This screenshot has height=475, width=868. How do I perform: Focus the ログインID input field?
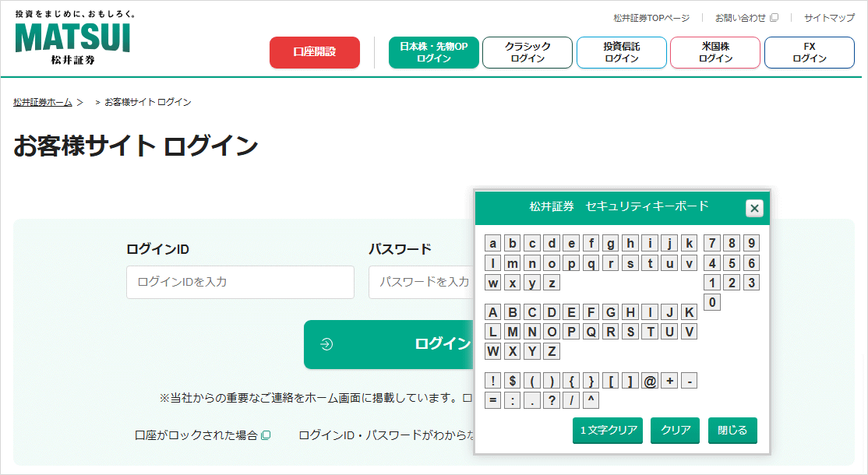coord(240,282)
